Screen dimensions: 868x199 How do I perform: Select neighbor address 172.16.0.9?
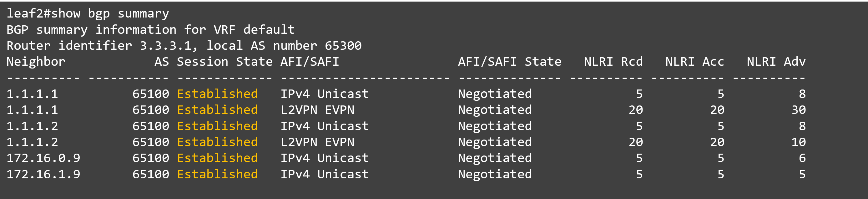pyautogui.click(x=43, y=158)
